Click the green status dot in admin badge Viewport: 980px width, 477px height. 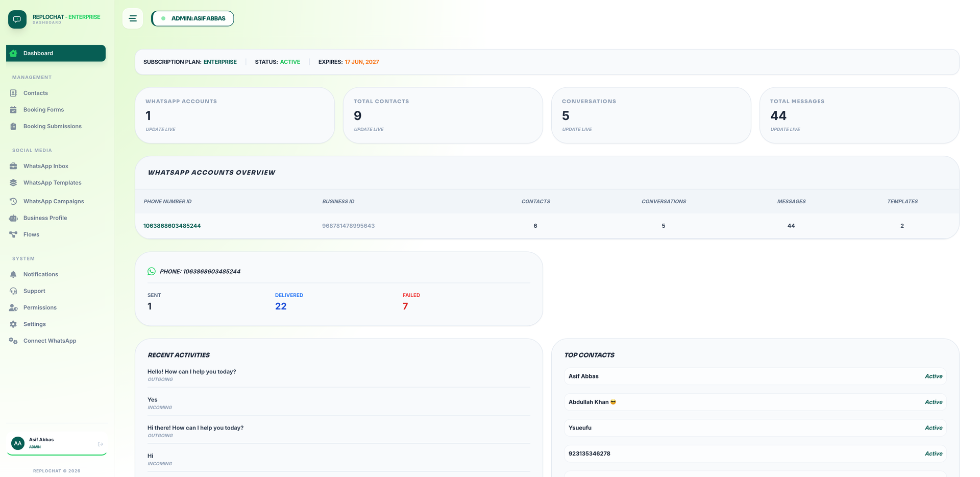(163, 18)
